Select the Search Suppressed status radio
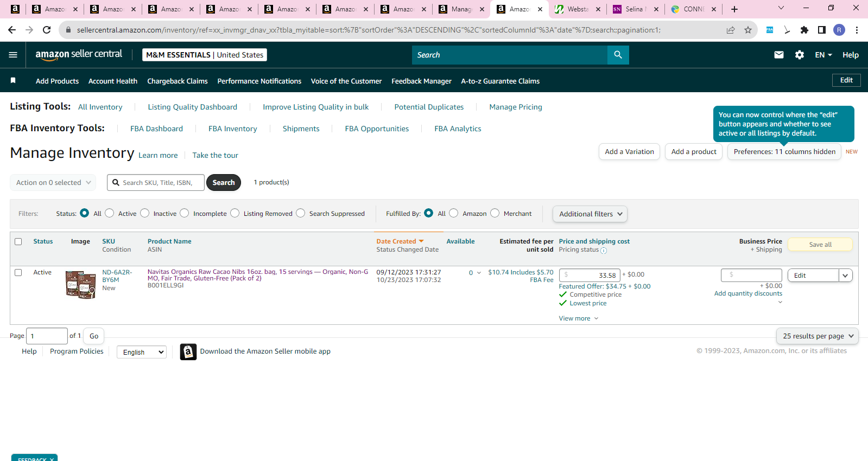The height and width of the screenshot is (461, 868). pos(301,213)
